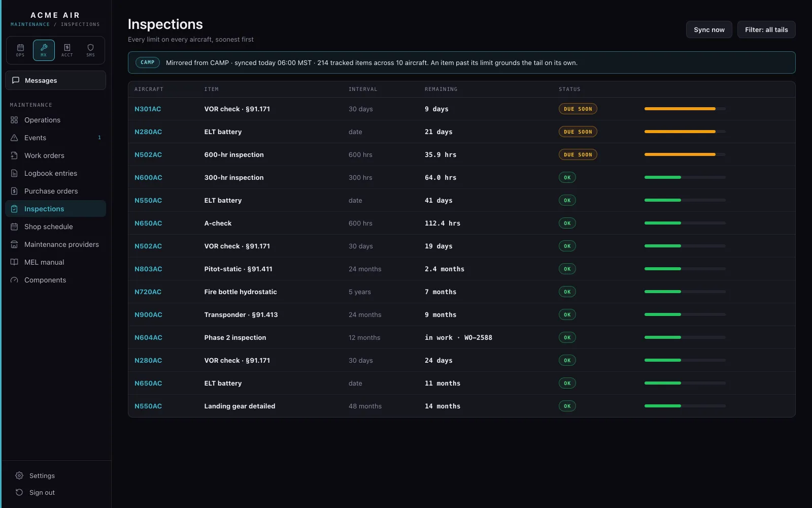Click the Maintenance providers icon
This screenshot has width=812, height=508.
[14, 244]
